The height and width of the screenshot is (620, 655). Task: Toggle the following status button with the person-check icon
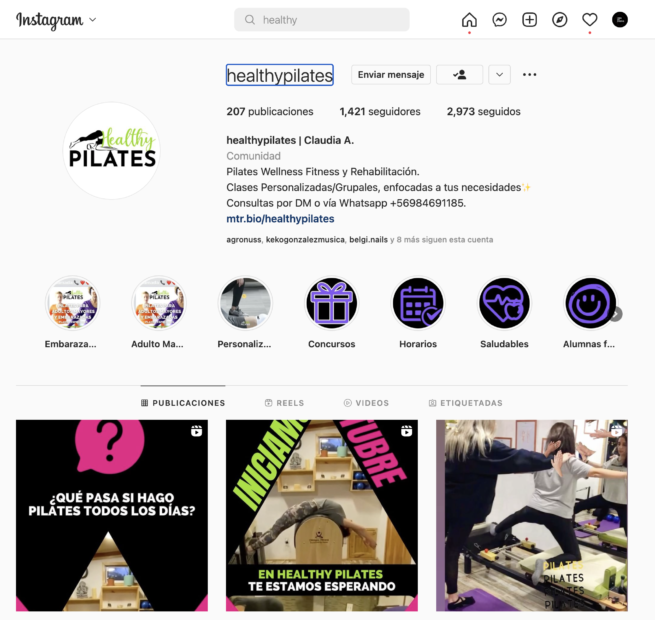(x=460, y=75)
